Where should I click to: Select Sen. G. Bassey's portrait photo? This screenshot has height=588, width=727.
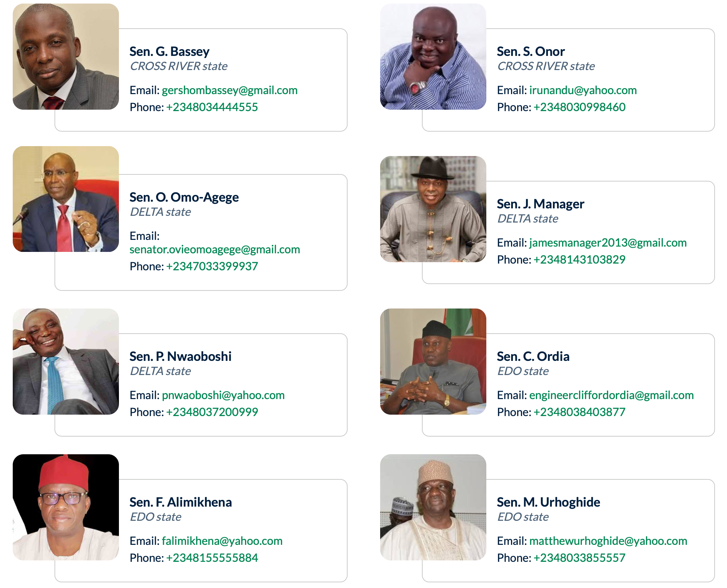[66, 57]
